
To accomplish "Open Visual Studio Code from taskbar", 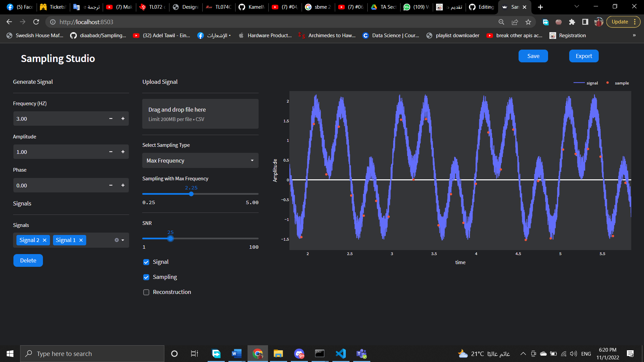I will click(340, 354).
